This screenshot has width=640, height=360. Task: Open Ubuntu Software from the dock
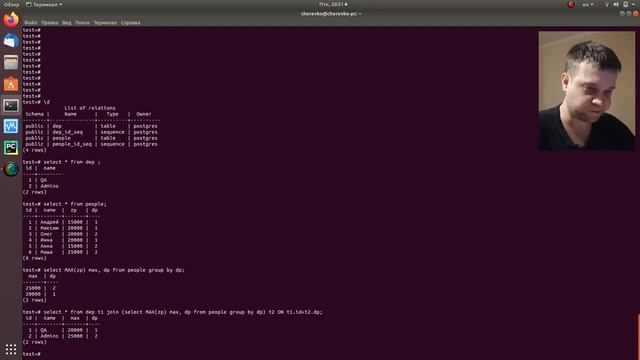tap(11, 84)
